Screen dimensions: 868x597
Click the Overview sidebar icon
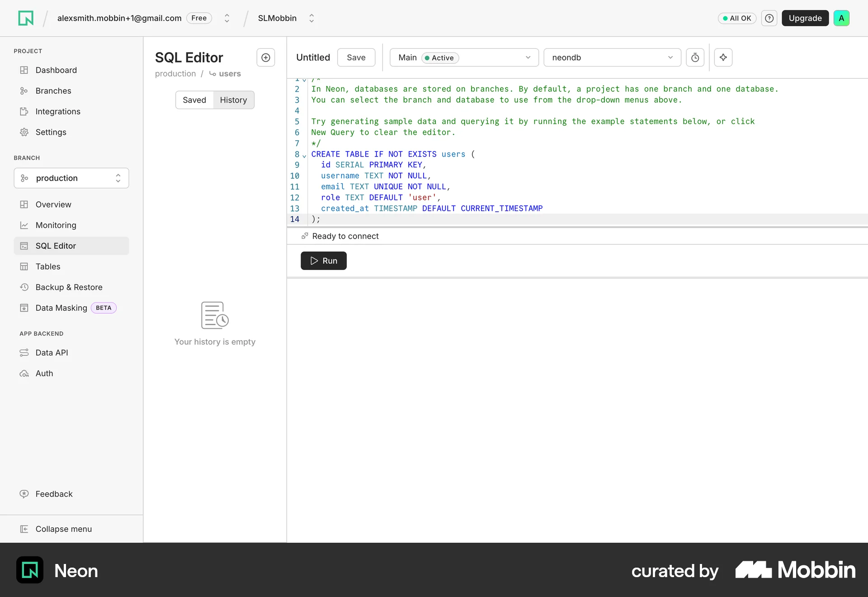click(24, 204)
